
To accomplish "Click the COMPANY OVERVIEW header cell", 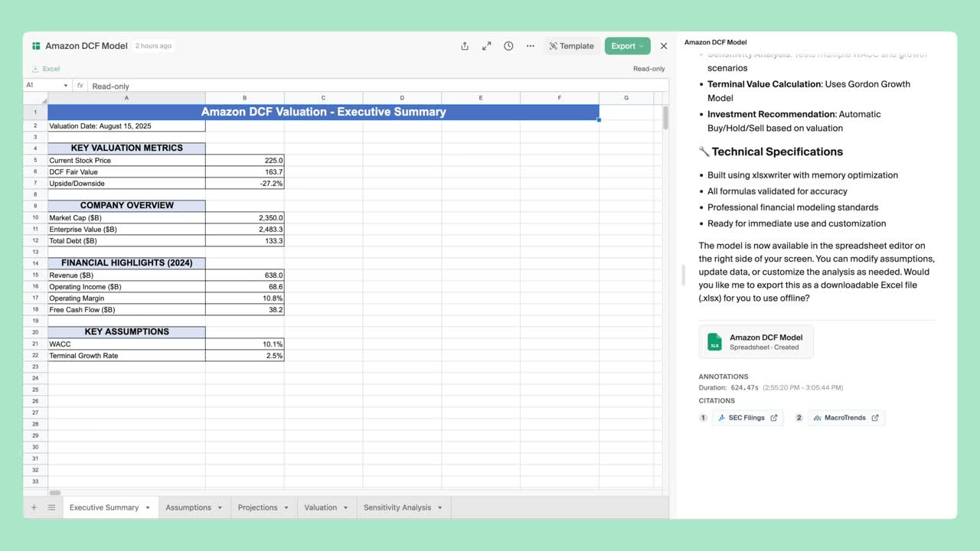I will point(126,206).
